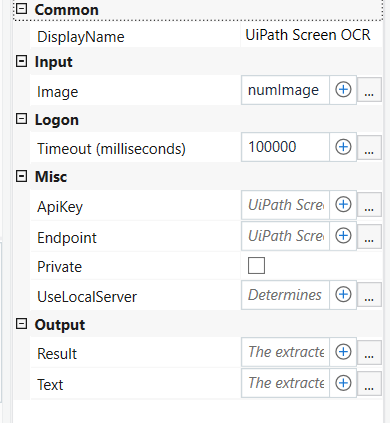Click the Timeout field showing 100000

click(x=285, y=147)
